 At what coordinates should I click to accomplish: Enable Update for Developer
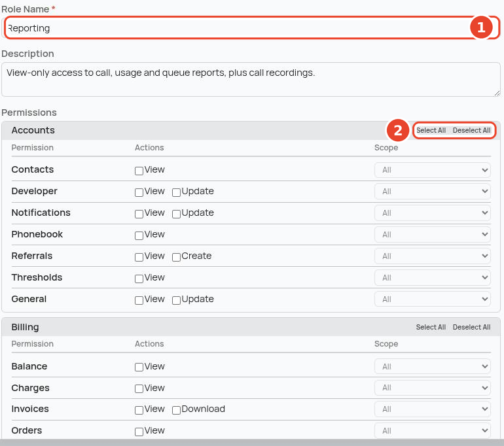[176, 192]
